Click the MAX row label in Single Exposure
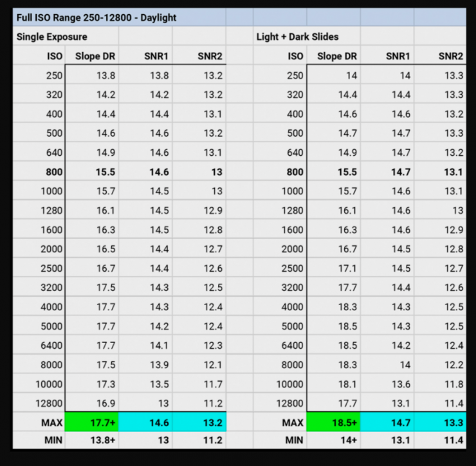Screen dimensions: 476x466 tap(39, 423)
